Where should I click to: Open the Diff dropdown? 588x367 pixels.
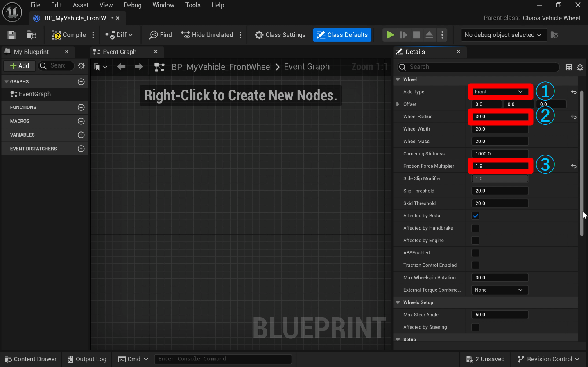[x=119, y=35]
